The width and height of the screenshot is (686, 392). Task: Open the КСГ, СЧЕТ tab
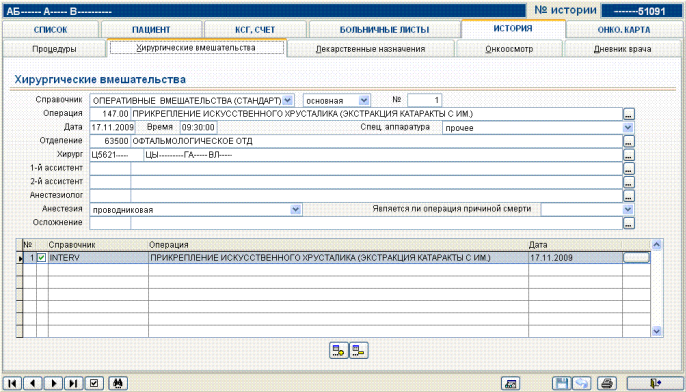pyautogui.click(x=255, y=30)
